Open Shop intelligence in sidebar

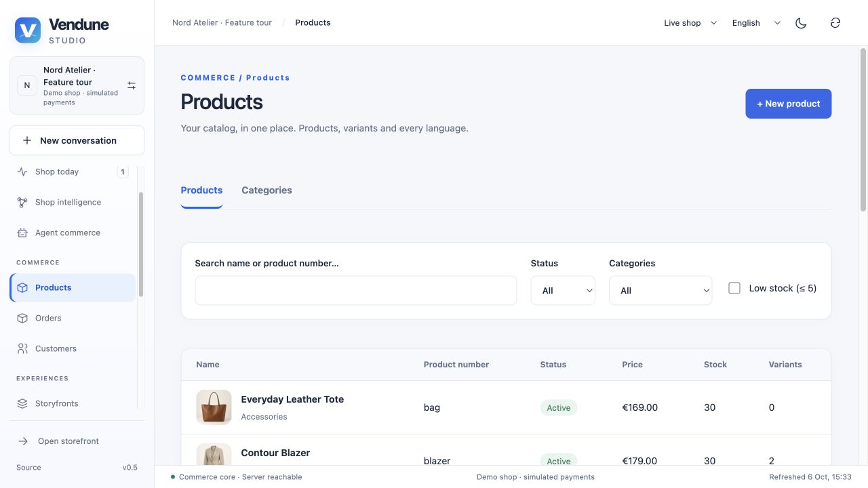coord(73,202)
